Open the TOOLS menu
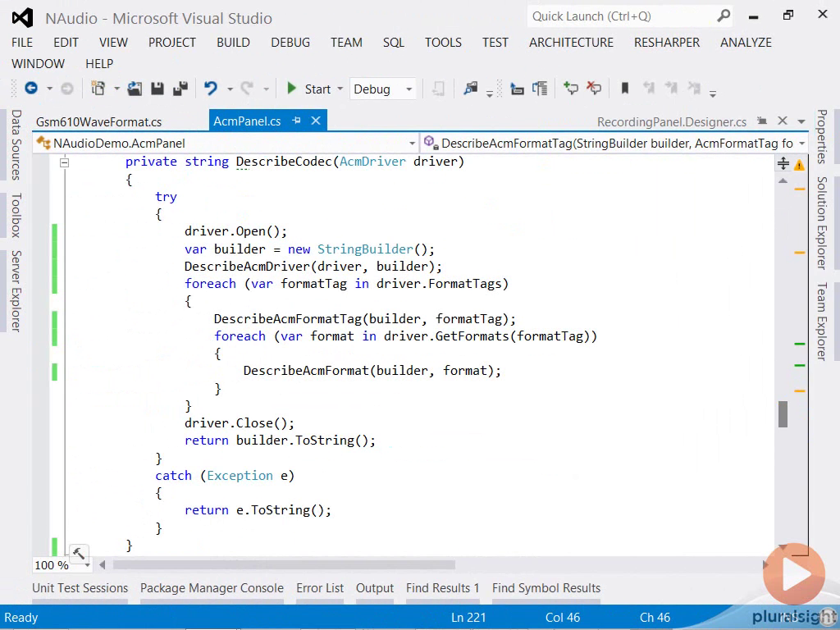840x630 pixels. (x=443, y=43)
